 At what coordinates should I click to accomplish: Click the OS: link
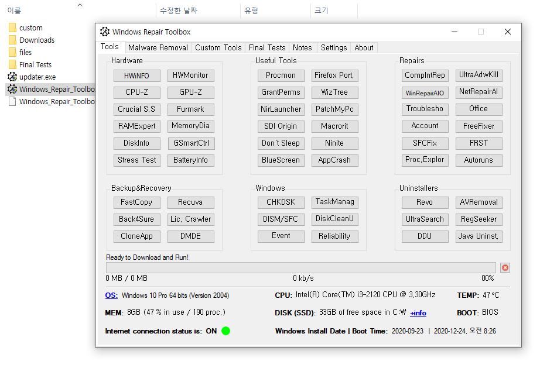(111, 295)
